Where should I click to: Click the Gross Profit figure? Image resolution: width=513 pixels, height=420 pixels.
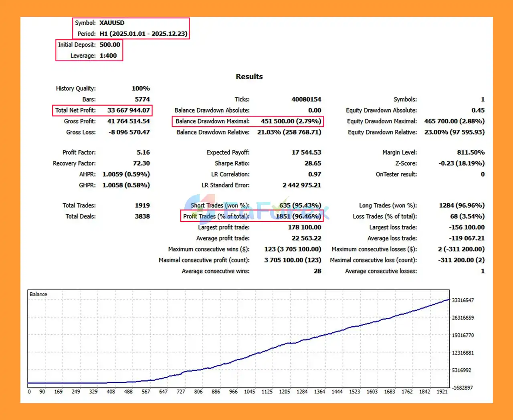click(x=128, y=121)
